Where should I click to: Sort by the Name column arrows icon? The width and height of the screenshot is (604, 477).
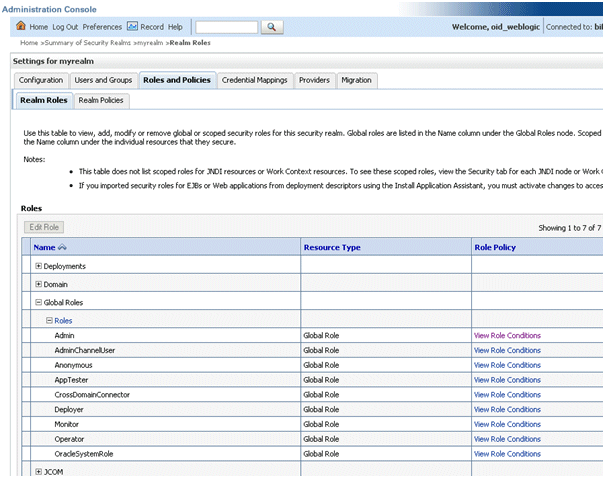click(x=62, y=247)
